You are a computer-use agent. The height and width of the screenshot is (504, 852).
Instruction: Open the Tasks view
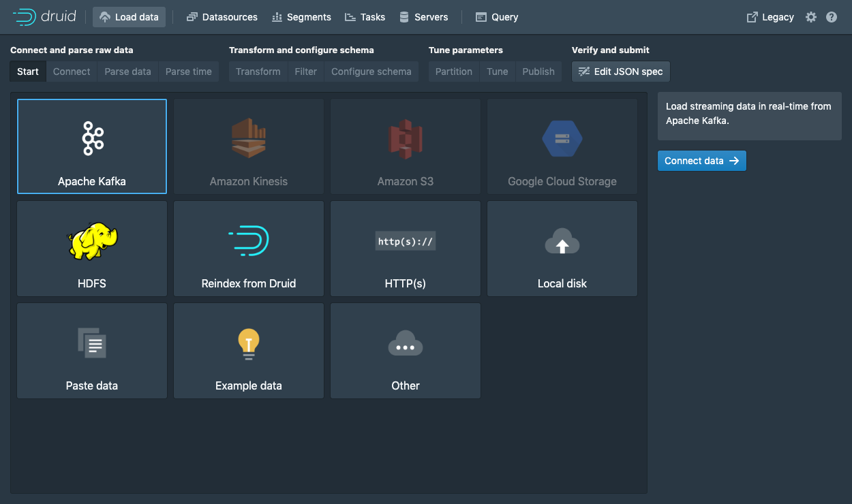365,17
